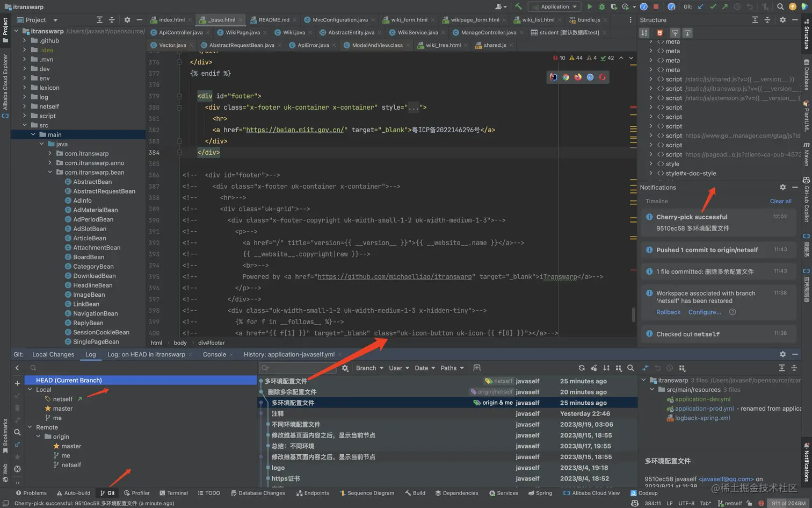Open Search Everywhere magnifier
Image resolution: width=812 pixels, height=508 pixels.
[780, 6]
